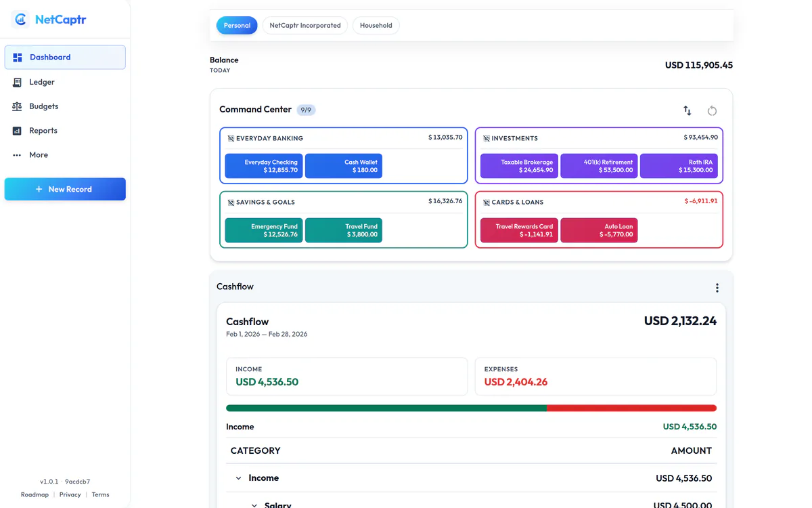Toggle the Investments group visibility icon
Viewport: 812px width, 508px height.
tap(486, 138)
